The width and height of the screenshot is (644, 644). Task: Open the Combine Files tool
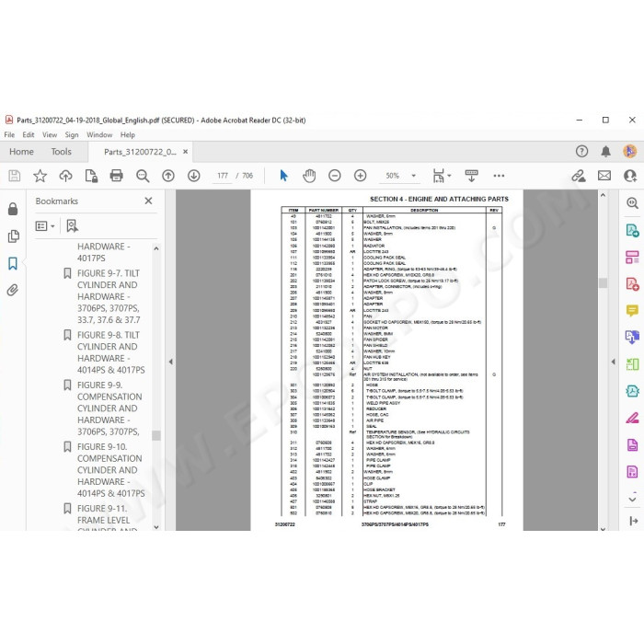pos(632,338)
